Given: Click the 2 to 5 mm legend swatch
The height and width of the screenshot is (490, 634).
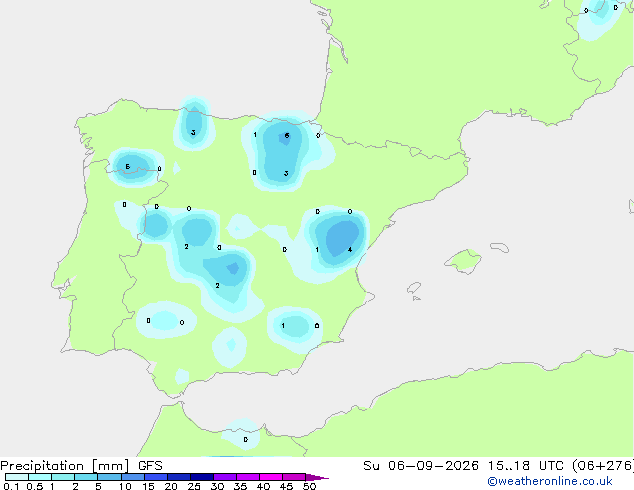Looking at the screenshot, I should (x=86, y=477).
